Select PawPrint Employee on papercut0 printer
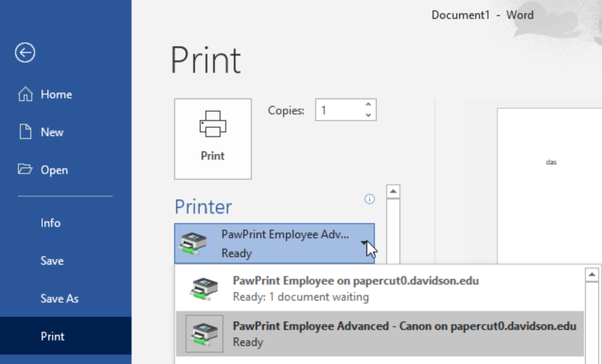 (380, 289)
